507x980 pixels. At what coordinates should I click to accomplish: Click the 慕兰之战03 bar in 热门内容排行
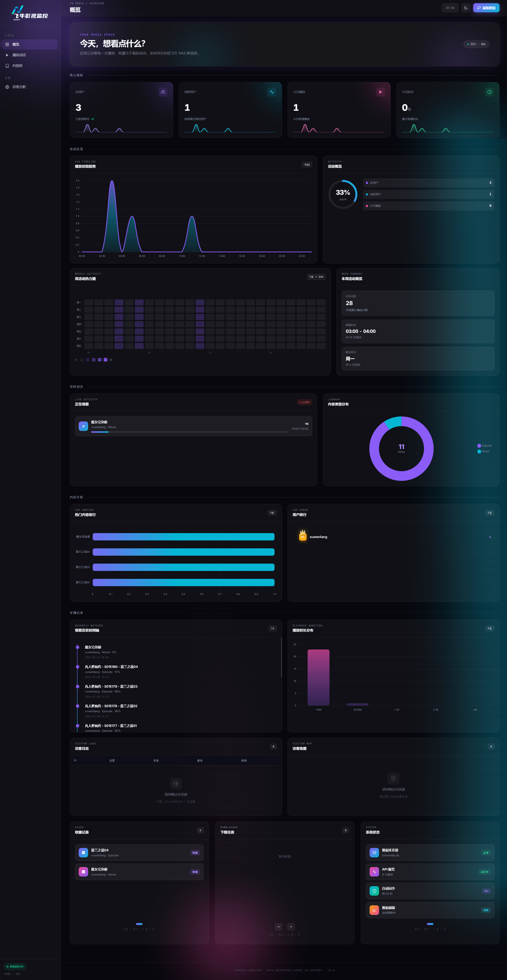(x=183, y=567)
